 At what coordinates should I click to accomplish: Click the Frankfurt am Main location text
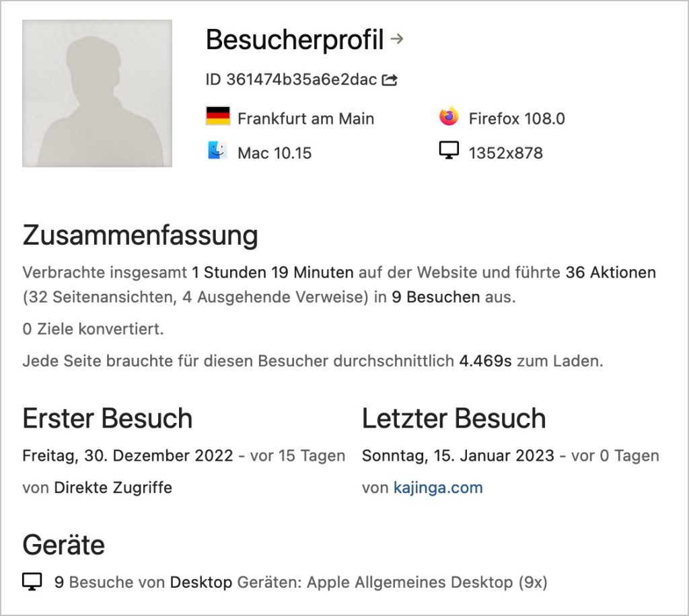pos(306,118)
